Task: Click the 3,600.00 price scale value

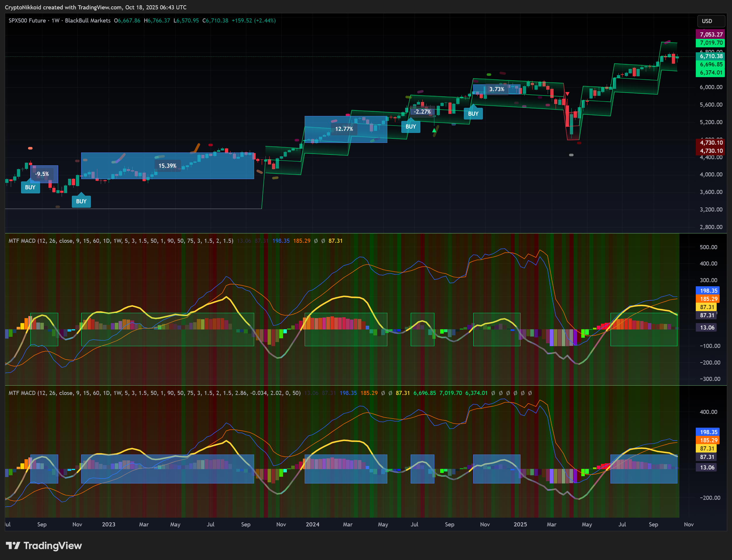Action: click(711, 192)
